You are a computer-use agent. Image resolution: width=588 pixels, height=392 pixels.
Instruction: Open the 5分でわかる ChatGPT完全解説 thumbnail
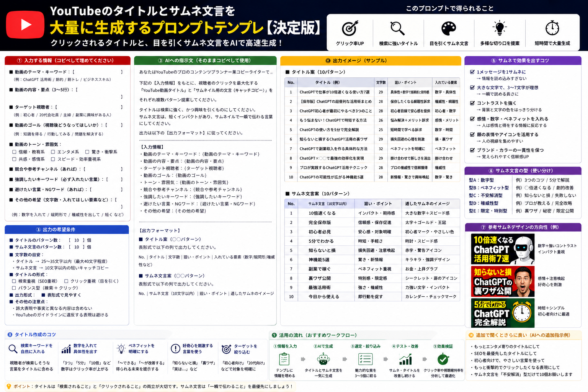coord(502,313)
